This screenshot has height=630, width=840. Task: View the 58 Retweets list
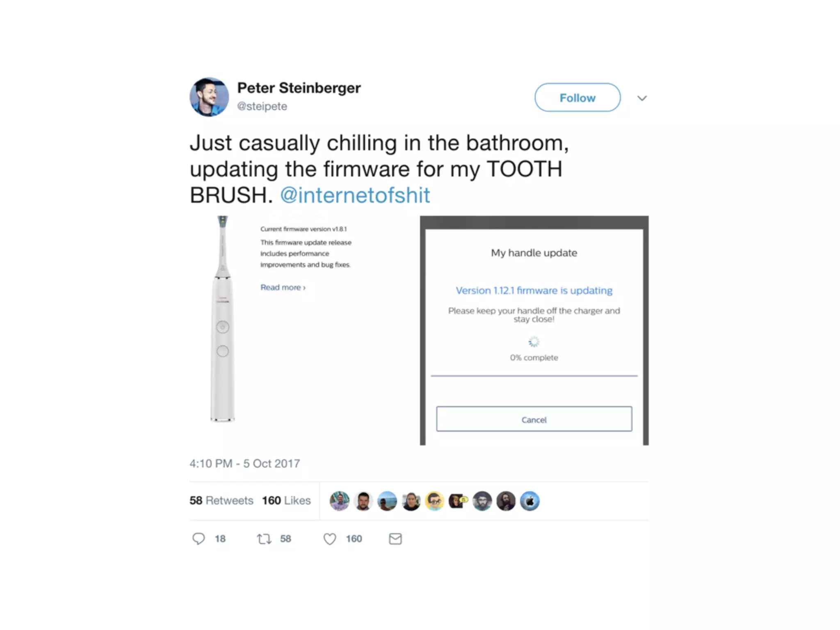tap(221, 500)
